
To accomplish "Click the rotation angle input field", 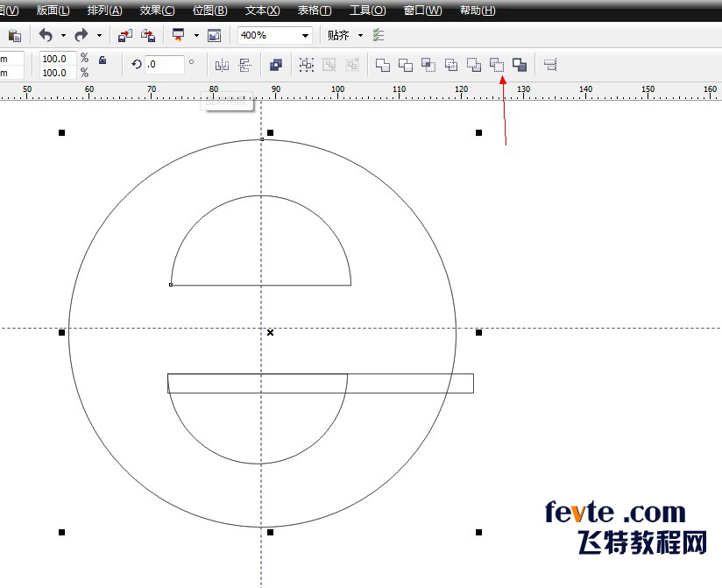I will click(x=164, y=64).
